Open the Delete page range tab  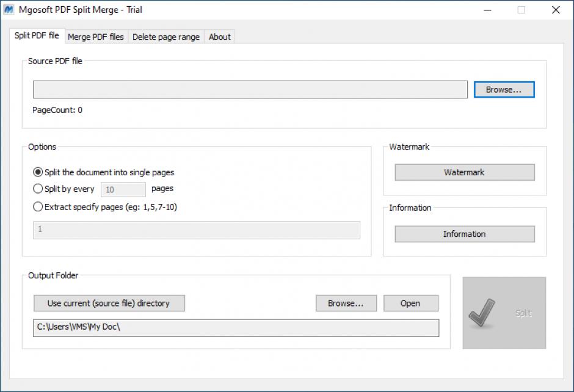[166, 37]
